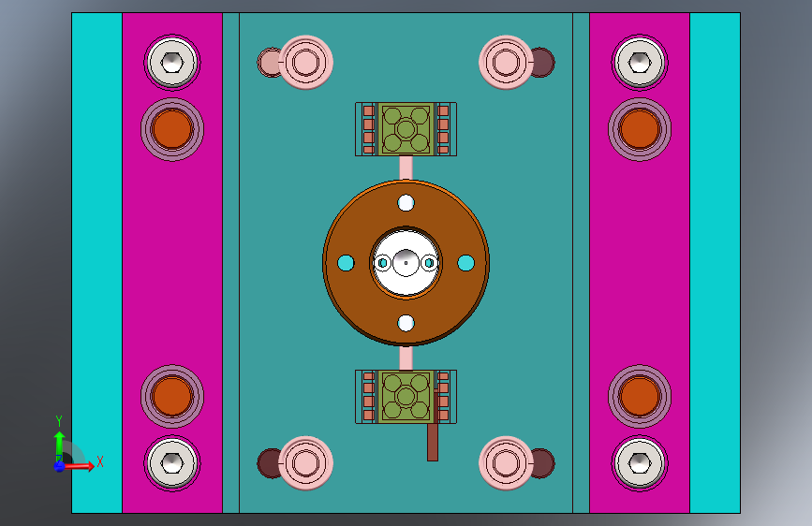Select the right cyan edge plate

tap(716, 263)
